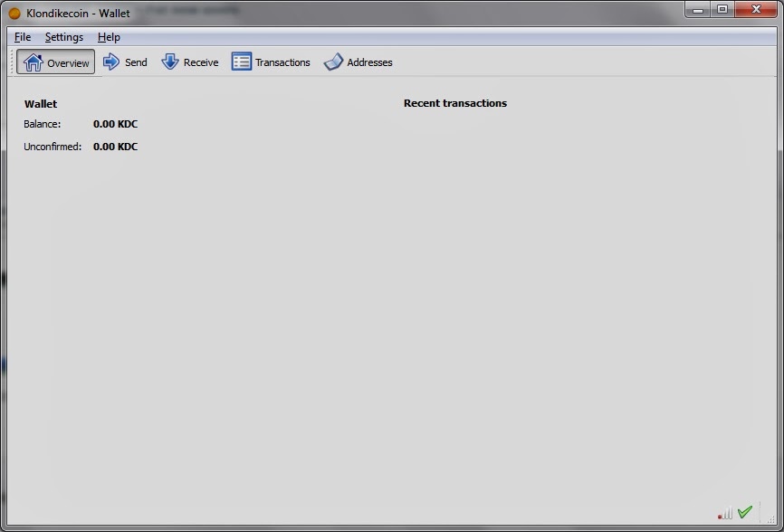Open the Receive coins page
Viewport: 784px width, 532px height.
click(x=190, y=62)
